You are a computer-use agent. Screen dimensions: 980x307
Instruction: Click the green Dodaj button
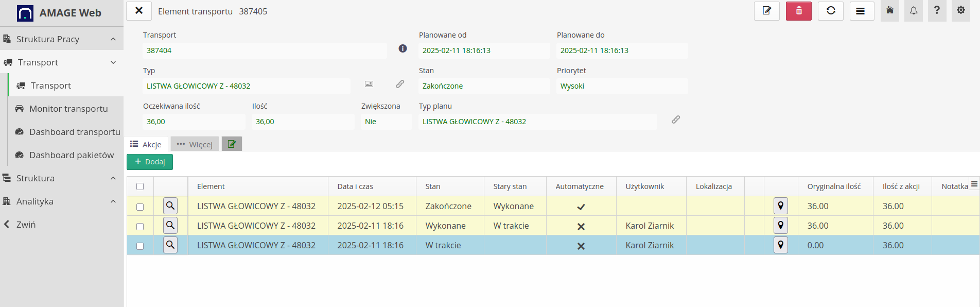click(x=150, y=162)
